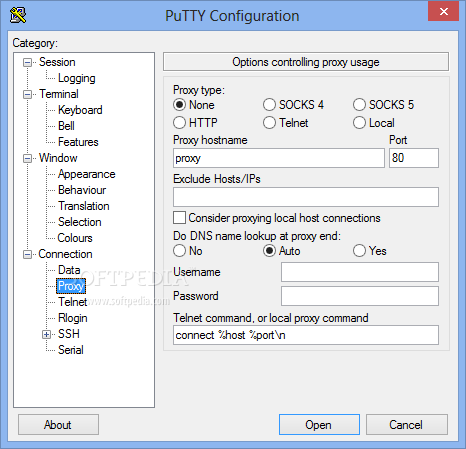Expand the SSH tree node
Screen dimensions: 466x449
(x=46, y=334)
